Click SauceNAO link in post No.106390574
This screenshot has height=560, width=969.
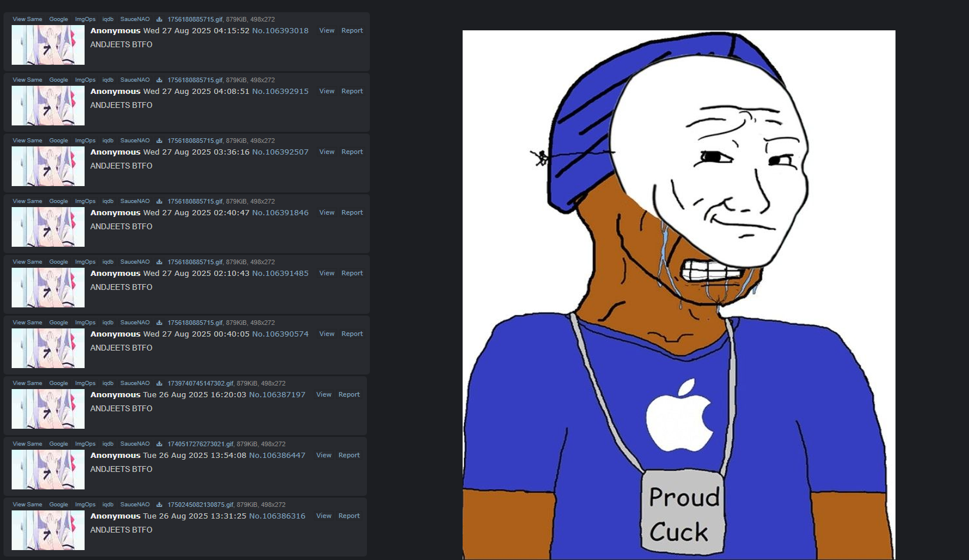click(x=135, y=323)
